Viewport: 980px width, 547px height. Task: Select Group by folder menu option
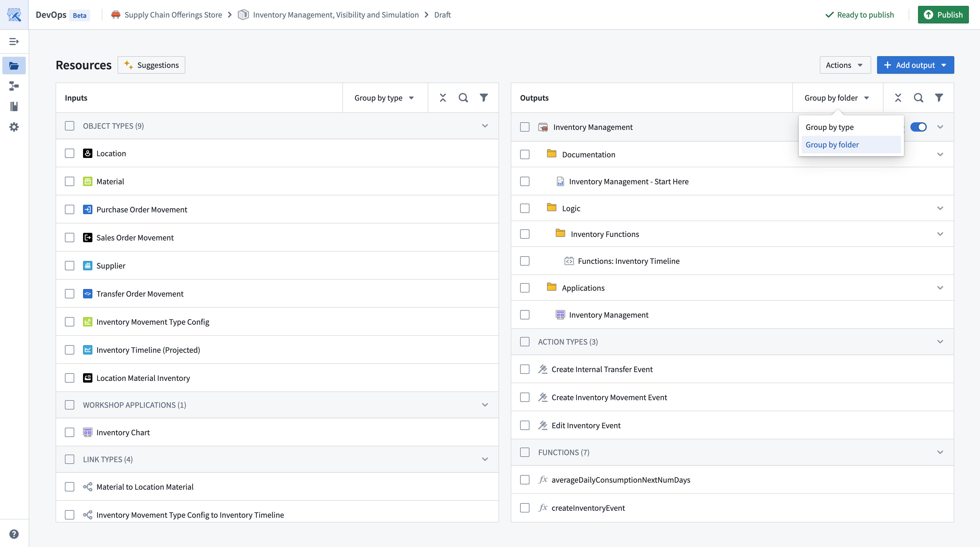pos(832,145)
